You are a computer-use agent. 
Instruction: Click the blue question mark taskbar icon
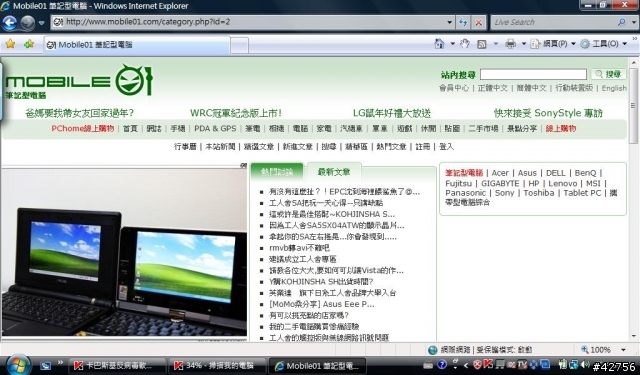coord(442,364)
